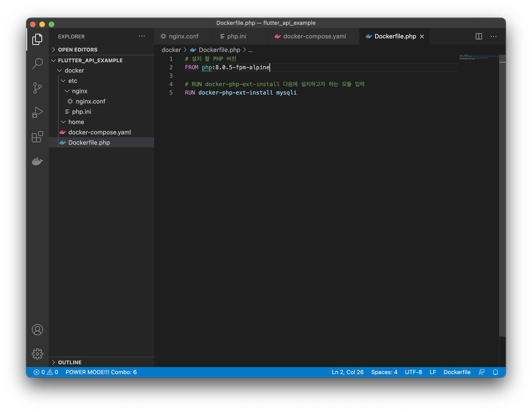Open Run and Debug view

tap(37, 112)
